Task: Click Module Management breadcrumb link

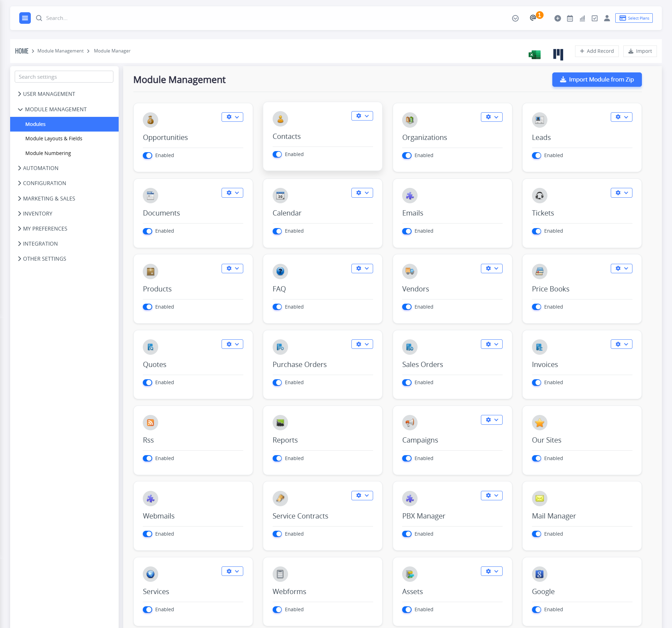Action: [61, 51]
